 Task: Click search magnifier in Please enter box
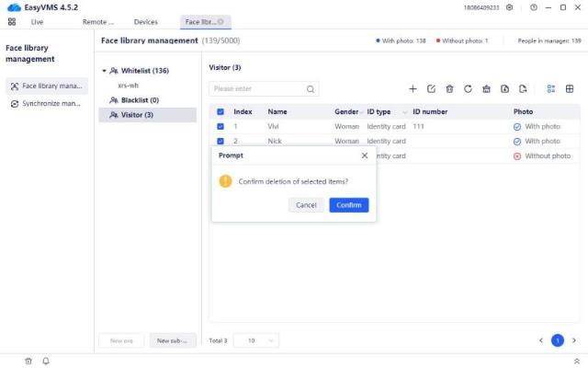point(311,89)
